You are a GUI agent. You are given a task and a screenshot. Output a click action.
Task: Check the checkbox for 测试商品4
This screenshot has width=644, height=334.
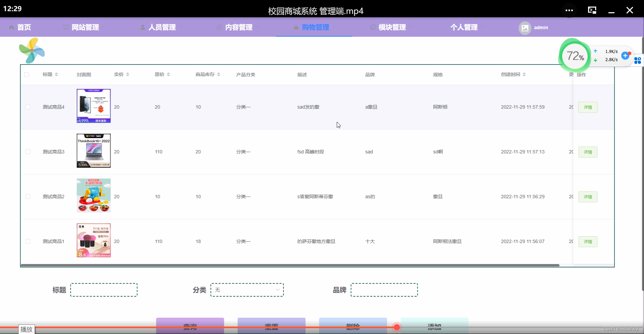28,107
